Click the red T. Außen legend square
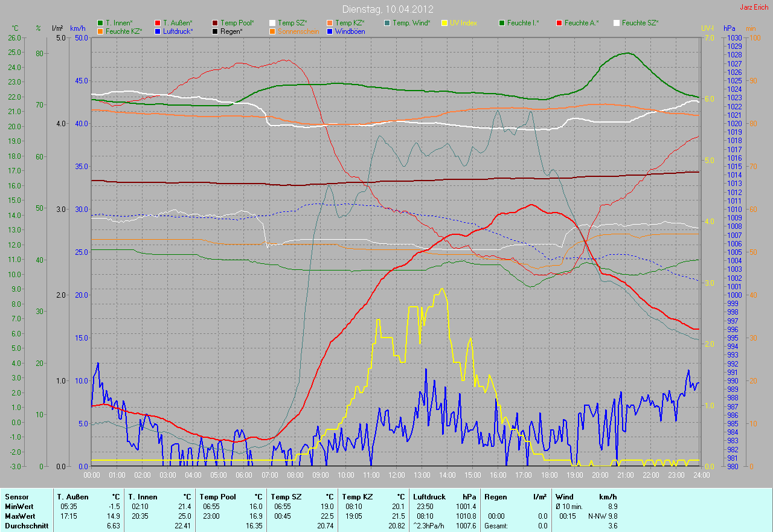The height and width of the screenshot is (532, 773). [x=158, y=23]
